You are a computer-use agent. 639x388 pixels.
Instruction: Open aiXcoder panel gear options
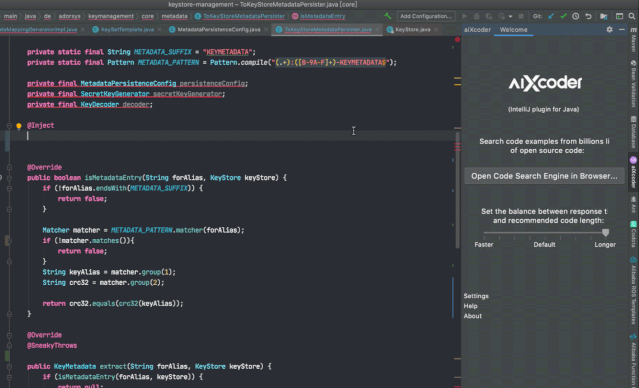[609, 30]
